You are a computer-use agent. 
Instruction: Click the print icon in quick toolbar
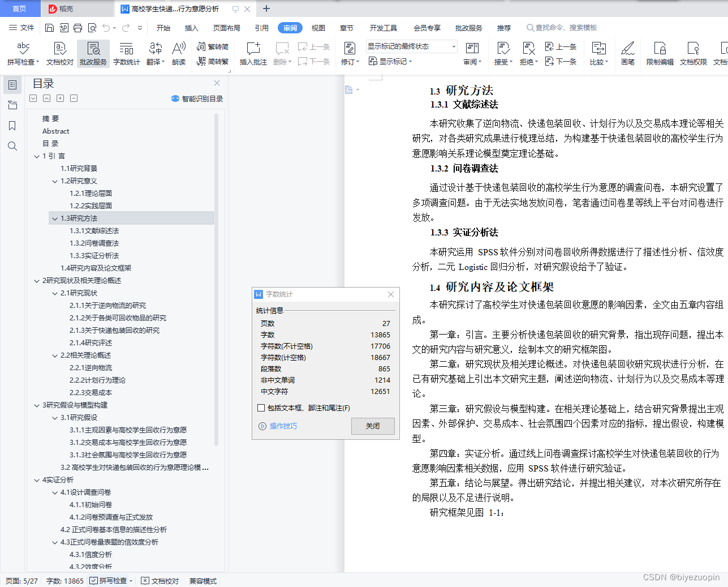(77, 28)
